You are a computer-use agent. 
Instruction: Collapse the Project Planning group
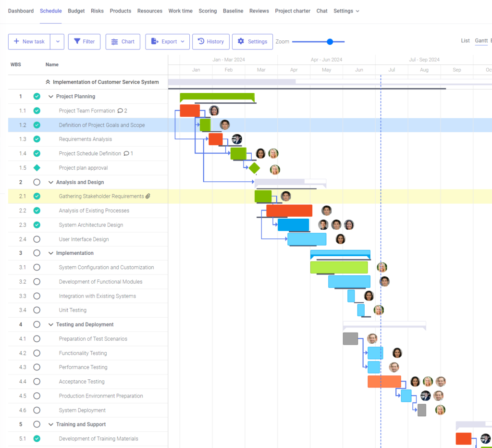coord(51,96)
